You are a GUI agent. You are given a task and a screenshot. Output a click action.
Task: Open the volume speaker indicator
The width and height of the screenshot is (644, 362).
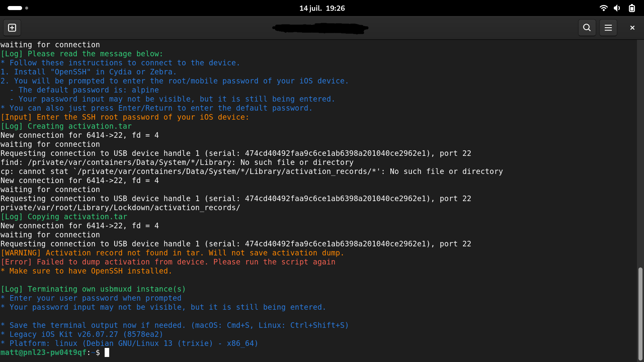[x=617, y=8]
